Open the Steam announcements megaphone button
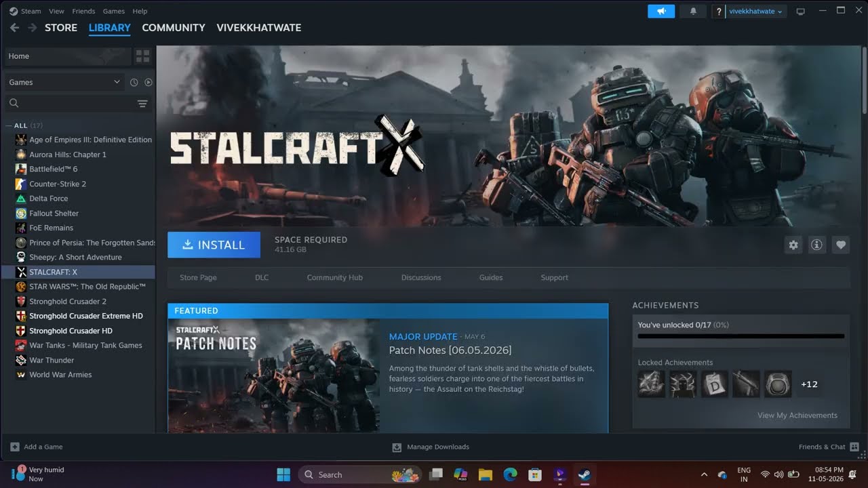The image size is (868, 488). click(x=661, y=12)
